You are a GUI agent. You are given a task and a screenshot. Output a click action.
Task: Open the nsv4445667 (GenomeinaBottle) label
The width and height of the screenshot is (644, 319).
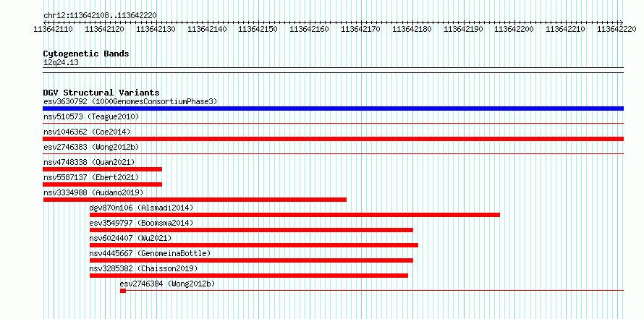[x=150, y=253]
